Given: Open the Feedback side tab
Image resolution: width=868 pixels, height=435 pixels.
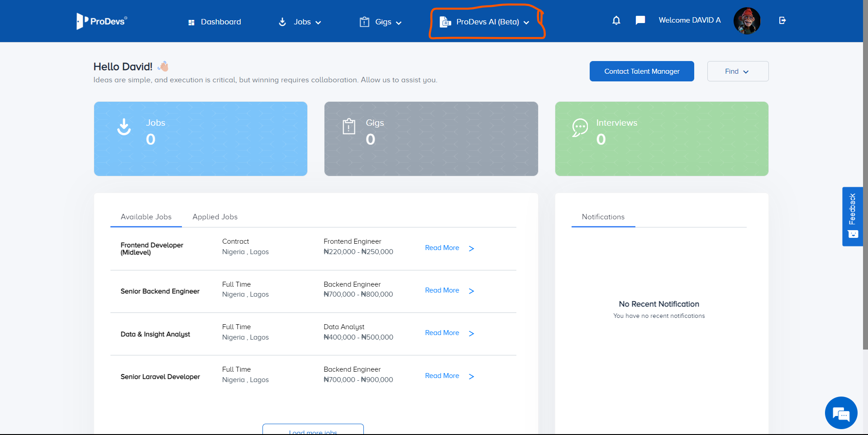Looking at the screenshot, I should point(852,216).
